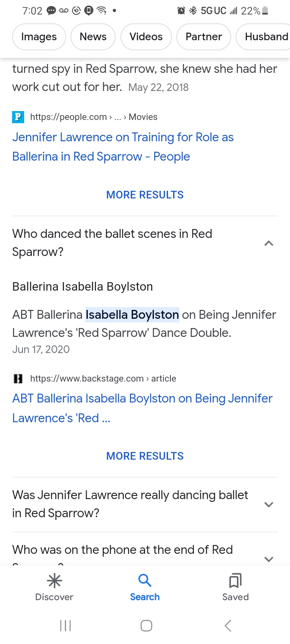Viewport: 290px width, 644px height.
Task: Collapse the 'Who danced the ballet scenes' question
Action: [x=269, y=243]
